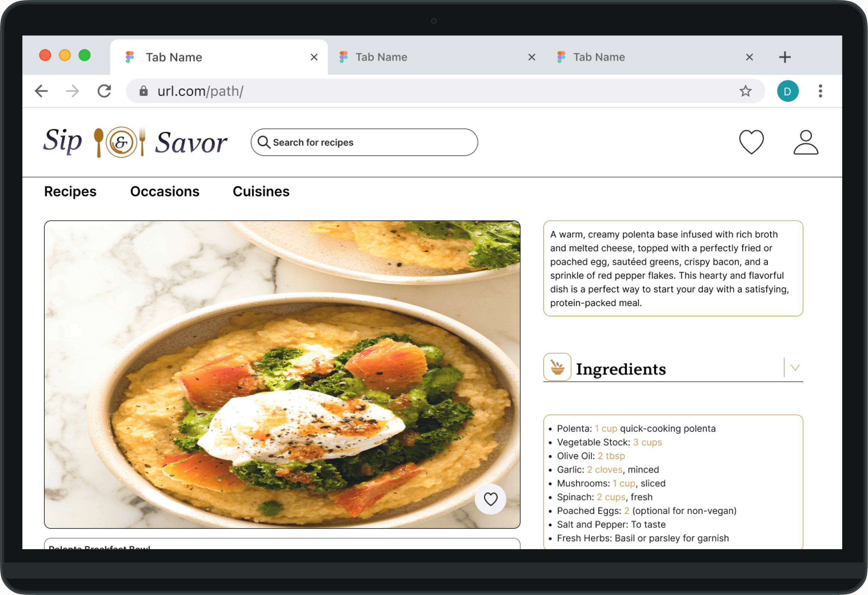Open a new tab with plus button

coord(785,57)
